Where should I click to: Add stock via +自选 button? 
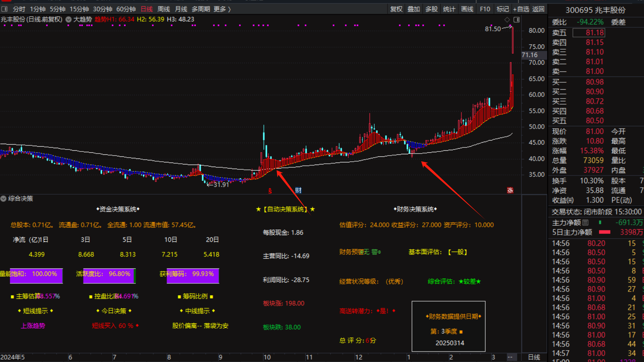click(x=521, y=9)
